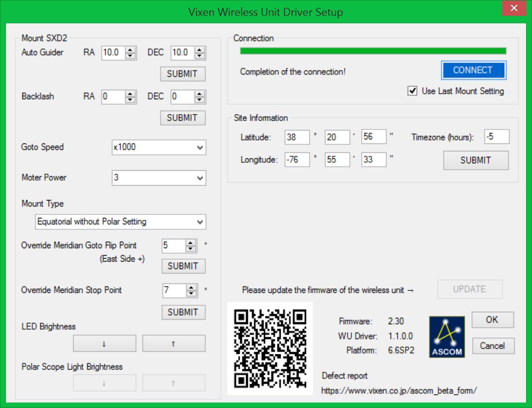Toggle Use Last Mount Setting checkbox
Image resolution: width=532 pixels, height=408 pixels.
(412, 91)
